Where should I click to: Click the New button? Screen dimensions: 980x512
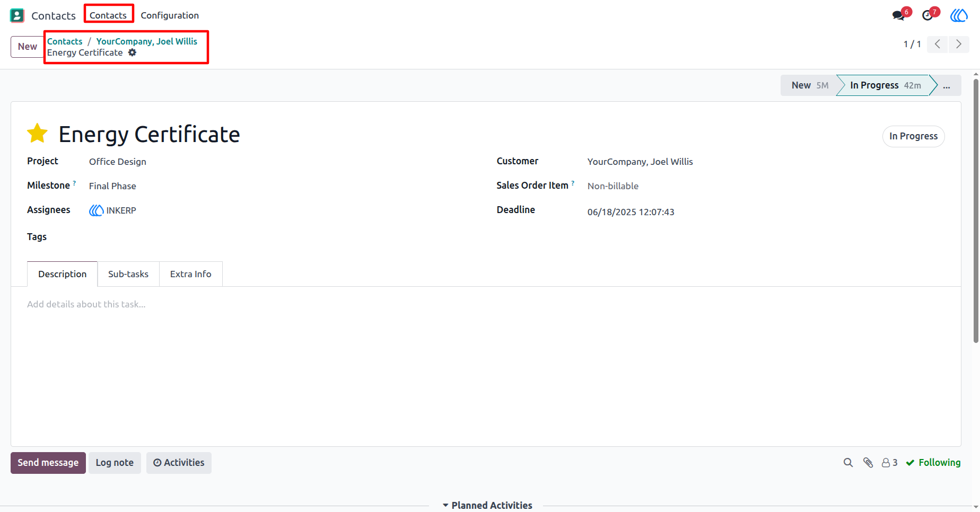point(27,47)
